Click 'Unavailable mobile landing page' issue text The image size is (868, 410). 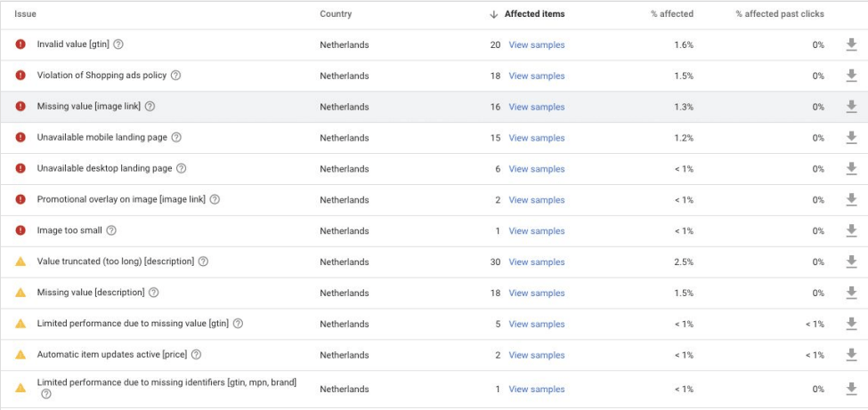click(x=101, y=137)
